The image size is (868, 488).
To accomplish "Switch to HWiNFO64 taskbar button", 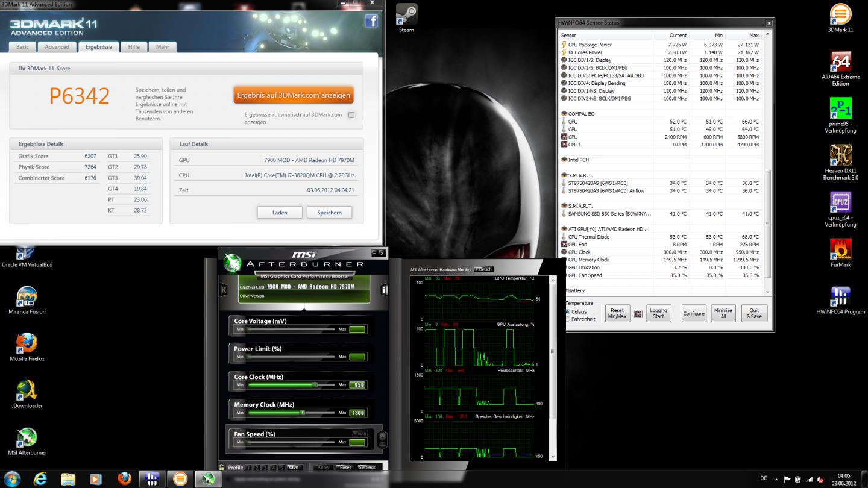I will click(152, 479).
